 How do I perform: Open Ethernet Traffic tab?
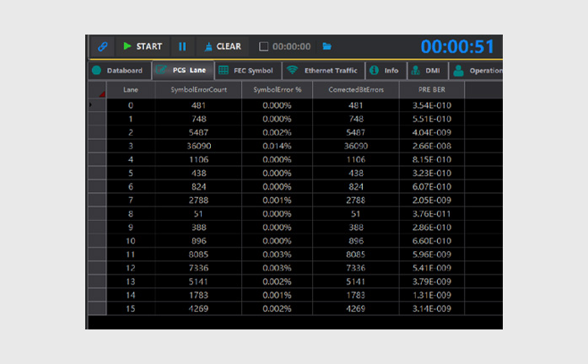tap(323, 71)
